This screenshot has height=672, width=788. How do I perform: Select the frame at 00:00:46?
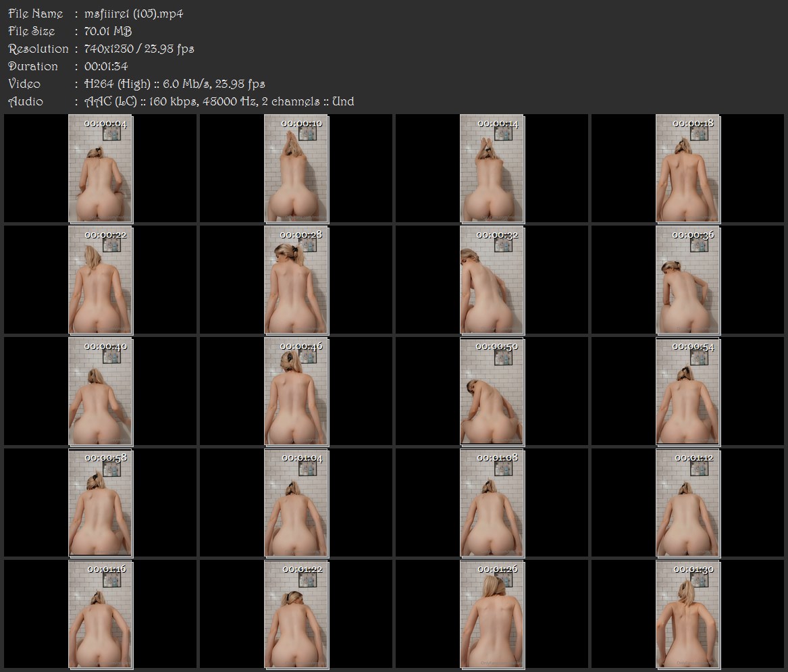pos(296,391)
